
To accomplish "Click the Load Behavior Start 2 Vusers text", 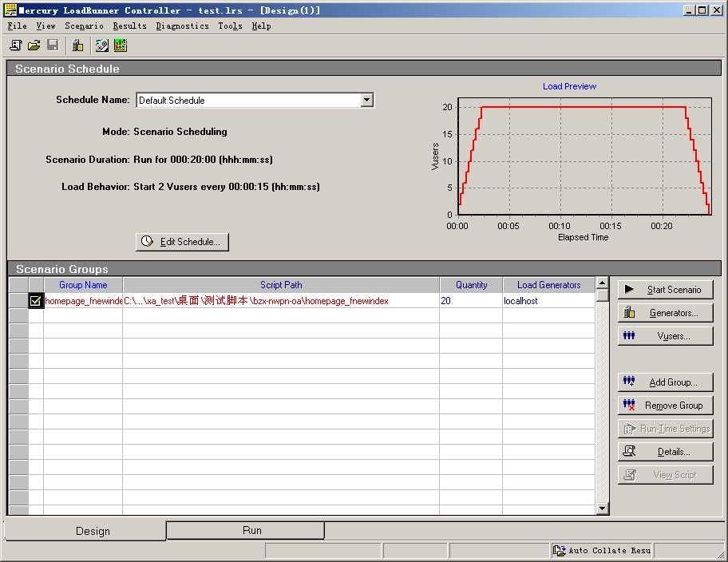I will [x=227, y=187].
